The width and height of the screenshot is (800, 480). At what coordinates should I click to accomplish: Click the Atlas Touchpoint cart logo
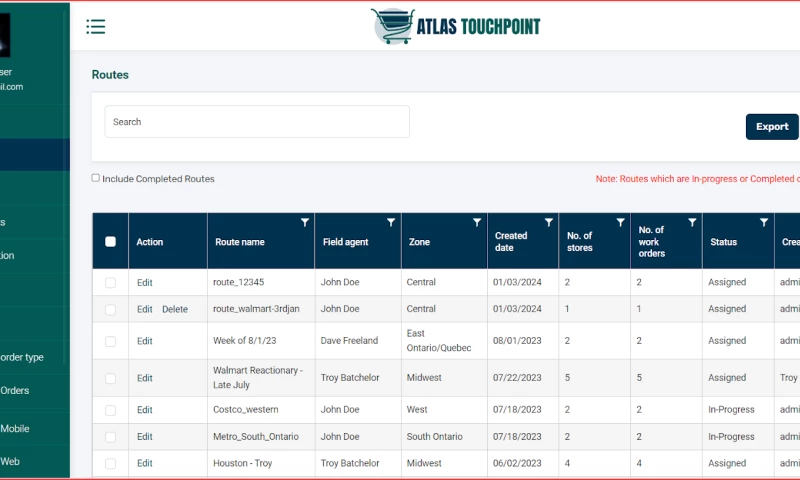coord(392,26)
